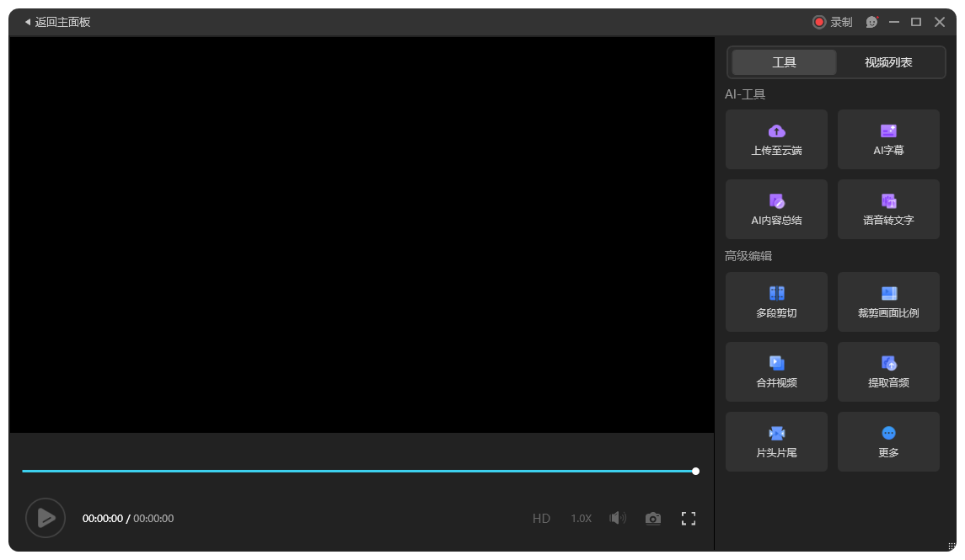Viewport: 965px width, 560px height.
Task: Open the 片头片尾 intro/outro tool
Action: 776,442
